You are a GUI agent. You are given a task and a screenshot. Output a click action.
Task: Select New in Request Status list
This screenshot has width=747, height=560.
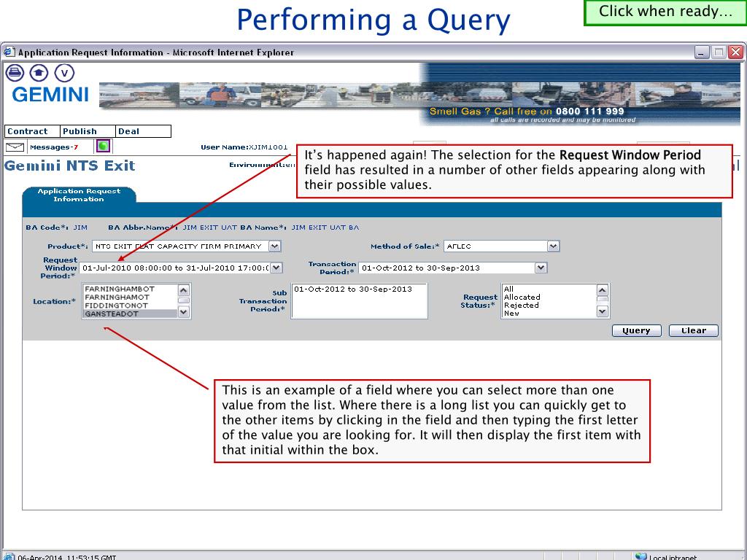click(549, 314)
